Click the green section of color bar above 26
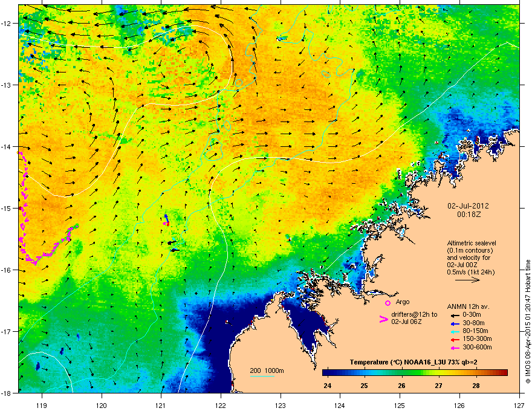This screenshot has height=411, width=532. click(403, 373)
